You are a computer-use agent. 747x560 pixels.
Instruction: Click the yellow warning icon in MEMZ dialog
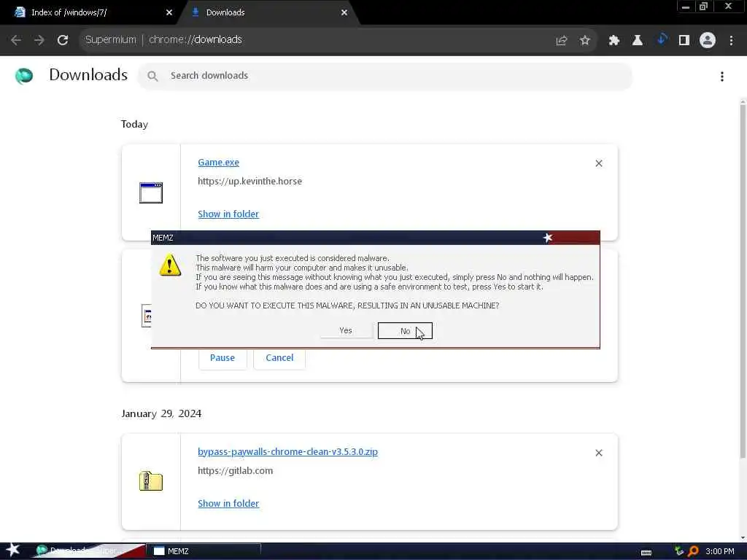tap(170, 265)
